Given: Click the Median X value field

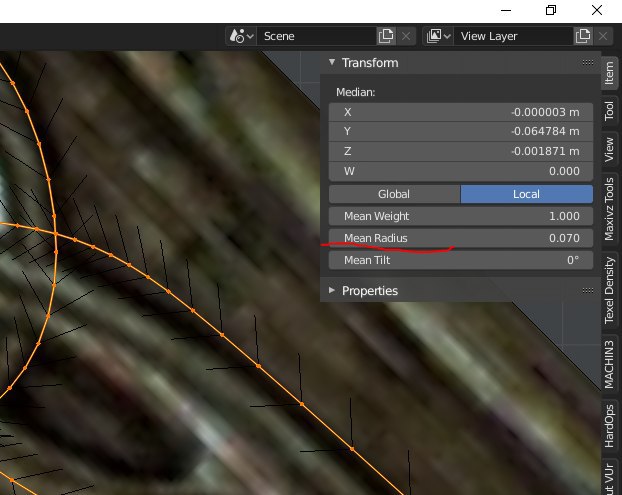Looking at the screenshot, I should [x=461, y=112].
